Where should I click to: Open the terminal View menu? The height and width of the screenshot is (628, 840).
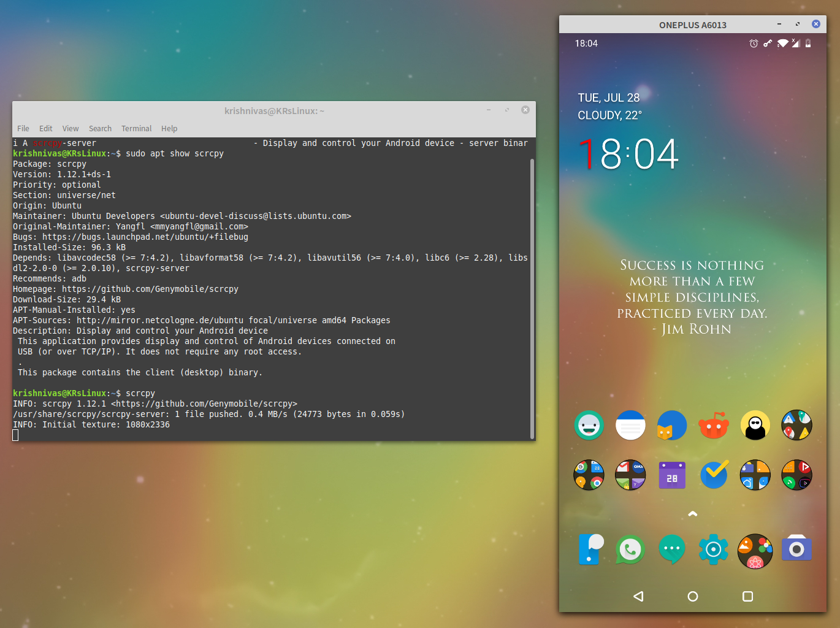click(x=71, y=129)
